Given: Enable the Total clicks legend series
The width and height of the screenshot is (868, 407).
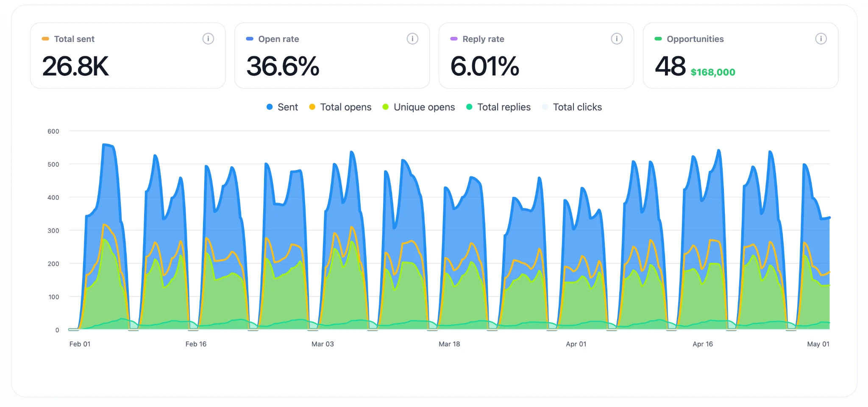Looking at the screenshot, I should point(572,107).
